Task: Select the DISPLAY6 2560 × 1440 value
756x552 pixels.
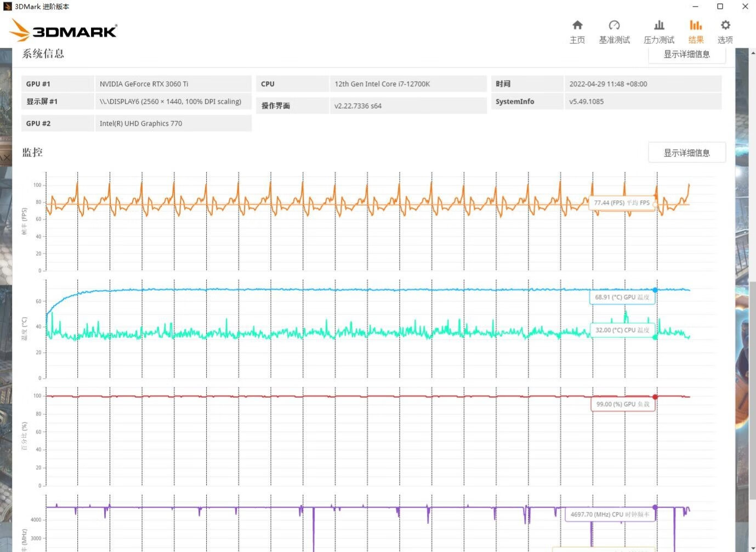Action: (x=170, y=102)
